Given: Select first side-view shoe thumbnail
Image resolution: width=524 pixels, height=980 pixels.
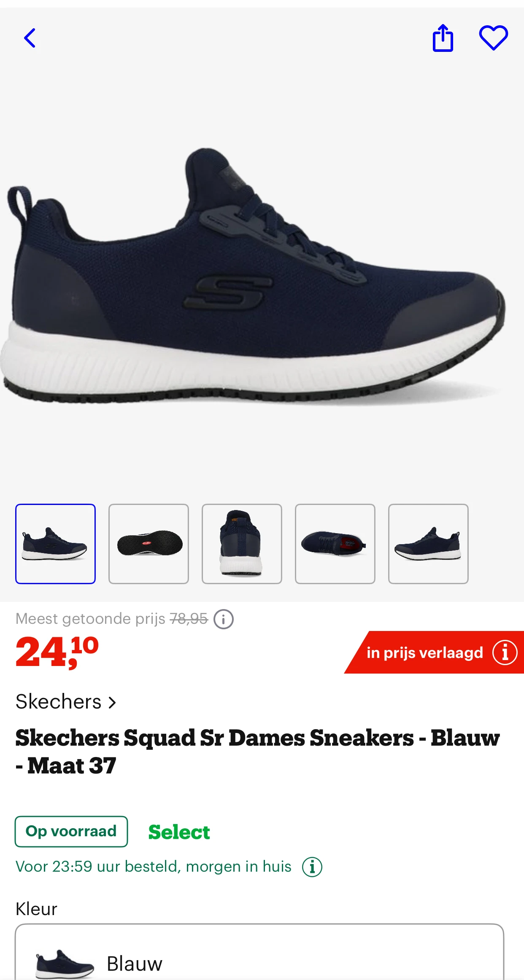Looking at the screenshot, I should [55, 544].
